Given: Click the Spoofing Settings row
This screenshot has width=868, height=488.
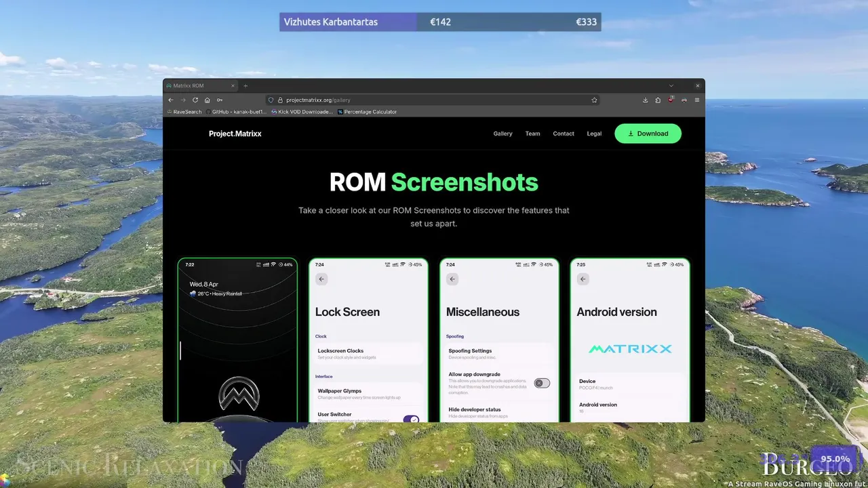Looking at the screenshot, I should (x=499, y=354).
